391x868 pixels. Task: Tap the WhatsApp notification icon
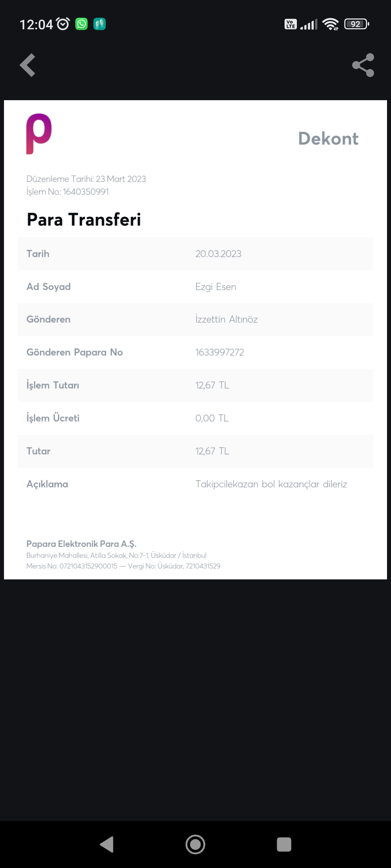click(x=81, y=24)
